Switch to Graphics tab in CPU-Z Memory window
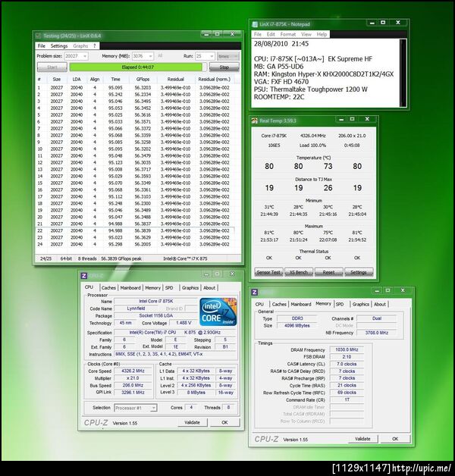This screenshot has width=455, height=476. coord(361,304)
